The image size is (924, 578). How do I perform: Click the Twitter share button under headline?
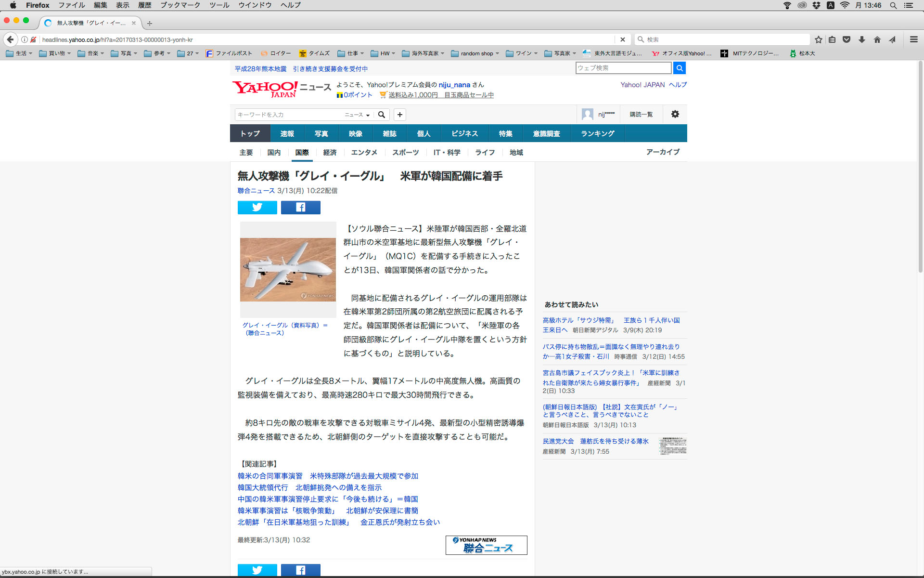[x=257, y=208]
